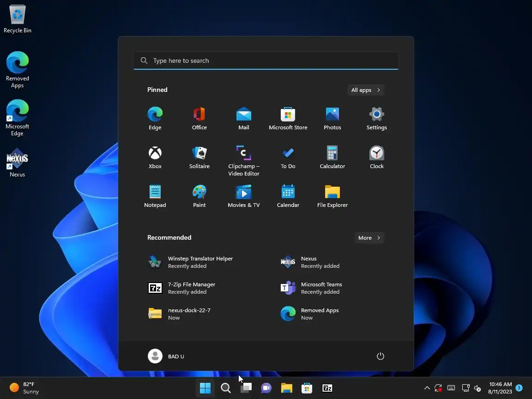This screenshot has width=532, height=399.
Task: Open the pinned Edge app
Action: (x=155, y=118)
